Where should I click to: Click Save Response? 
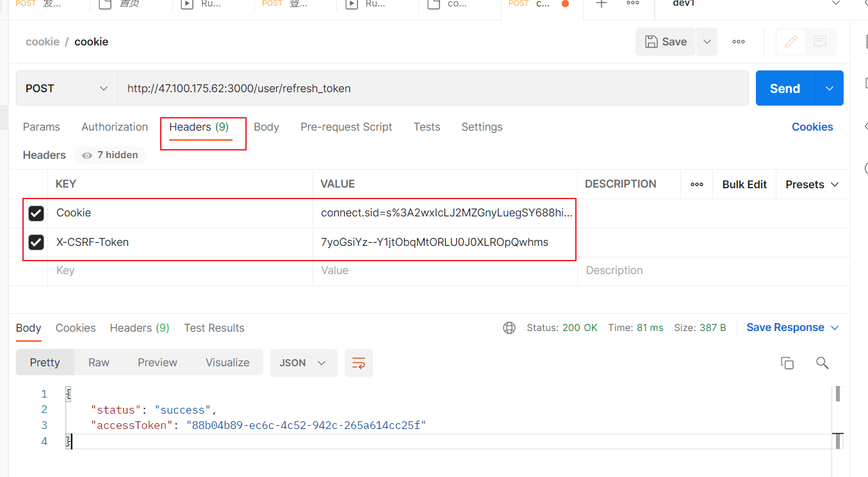785,328
